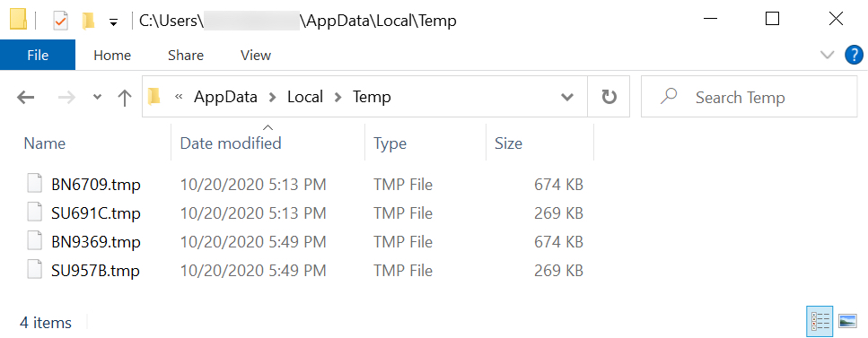Navigate up one folder level
This screenshot has height=338, width=868.
point(125,98)
